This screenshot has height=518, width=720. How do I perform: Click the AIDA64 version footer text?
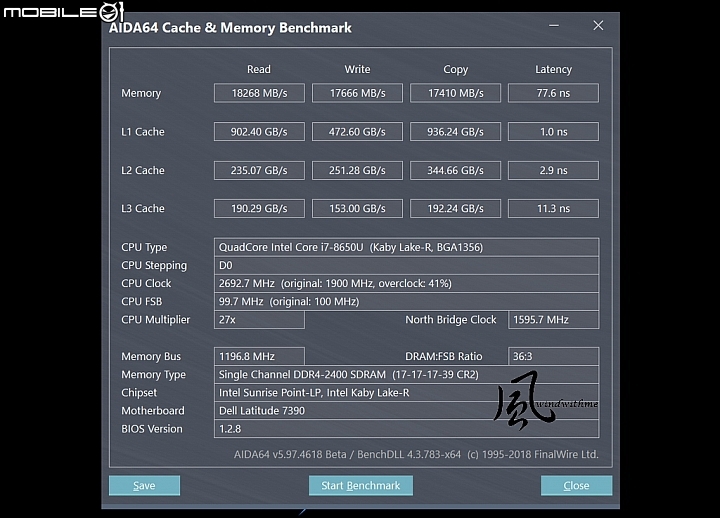416,455
